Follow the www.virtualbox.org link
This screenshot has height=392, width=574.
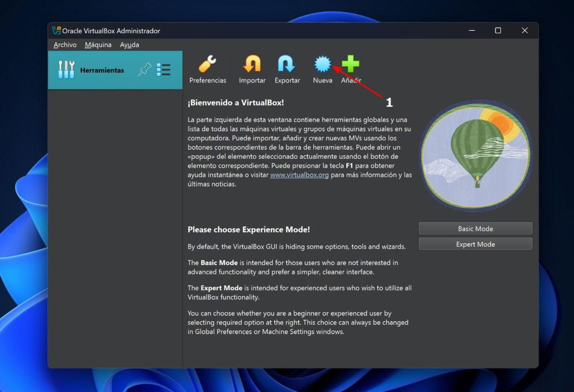click(299, 175)
